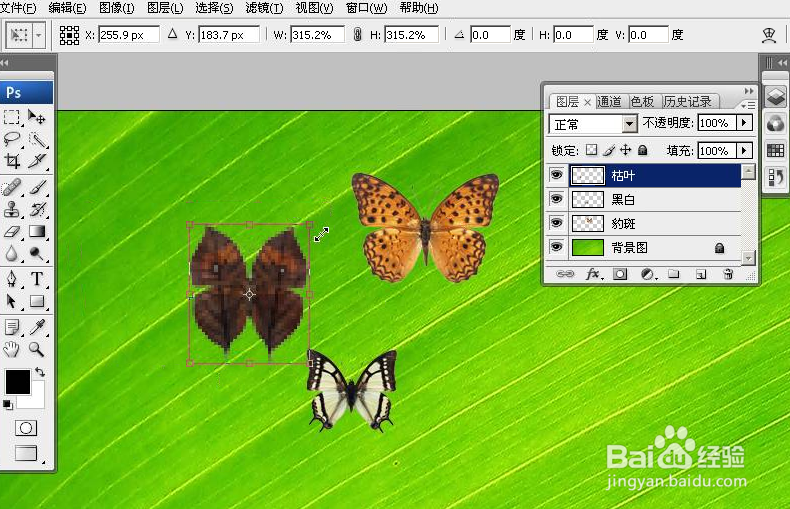Image resolution: width=790 pixels, height=509 pixels.
Task: Toggle lock image pixels
Action: coord(609,150)
